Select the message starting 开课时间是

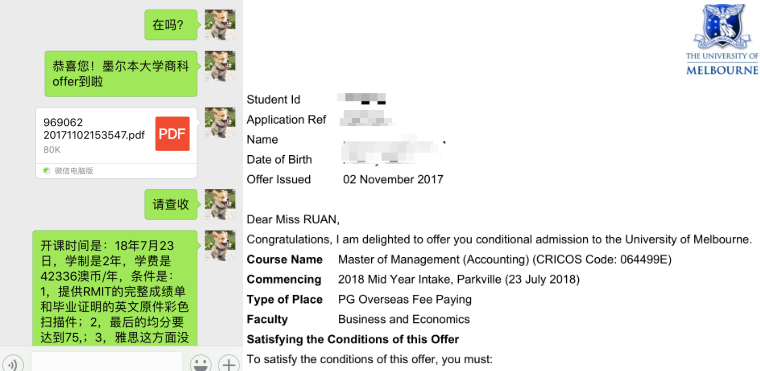115,289
